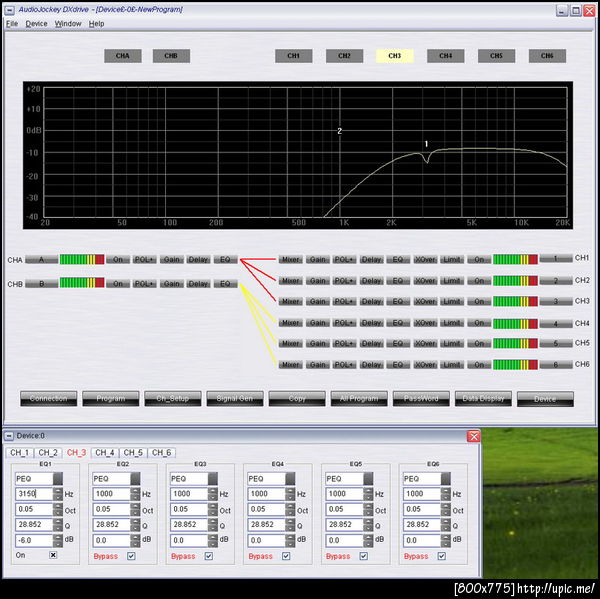Switch to the CH_5 tab

pos(133,453)
